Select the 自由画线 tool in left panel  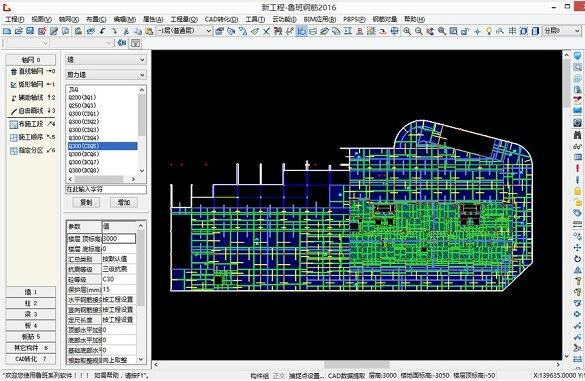coord(32,110)
